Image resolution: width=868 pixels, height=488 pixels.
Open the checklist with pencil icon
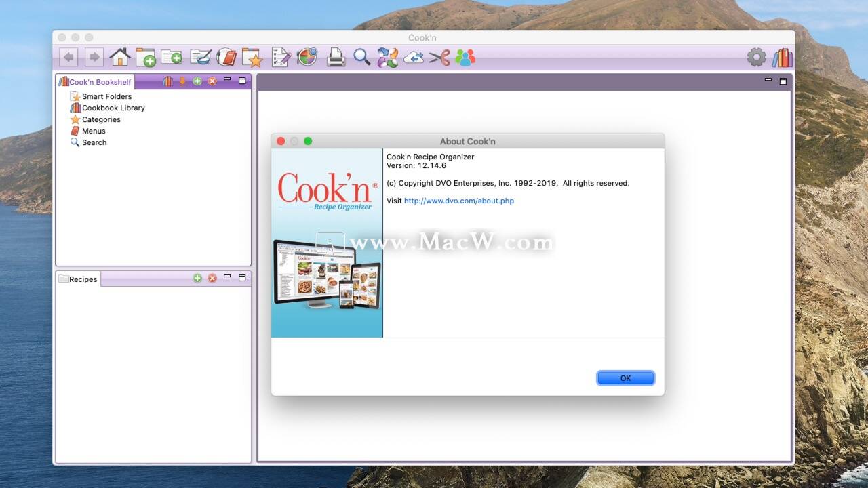point(281,57)
